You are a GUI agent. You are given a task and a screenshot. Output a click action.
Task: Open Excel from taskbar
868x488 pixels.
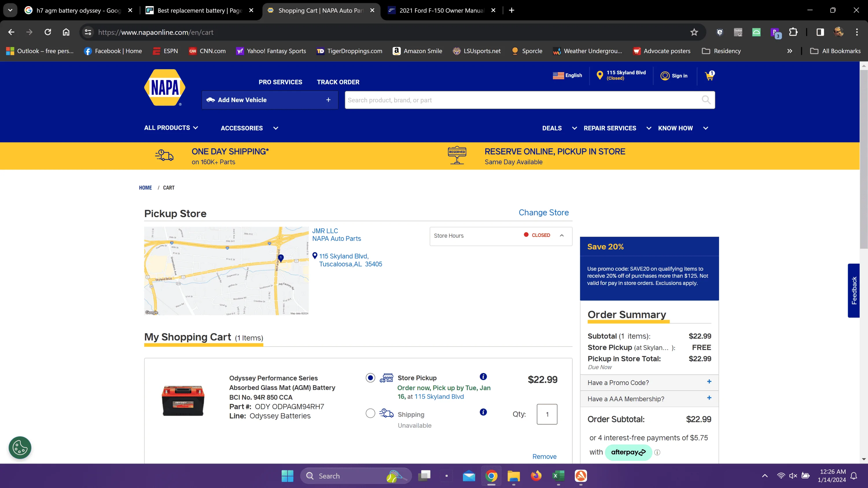tap(558, 476)
